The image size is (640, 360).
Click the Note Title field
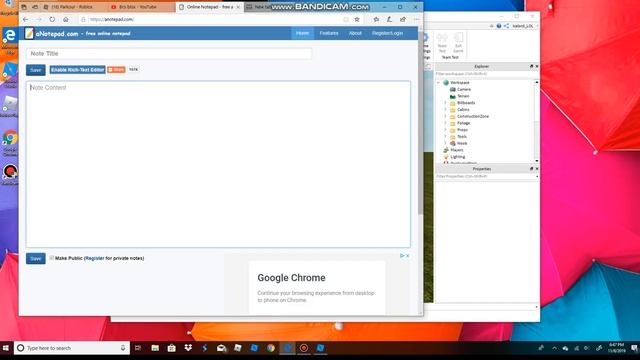pos(169,53)
